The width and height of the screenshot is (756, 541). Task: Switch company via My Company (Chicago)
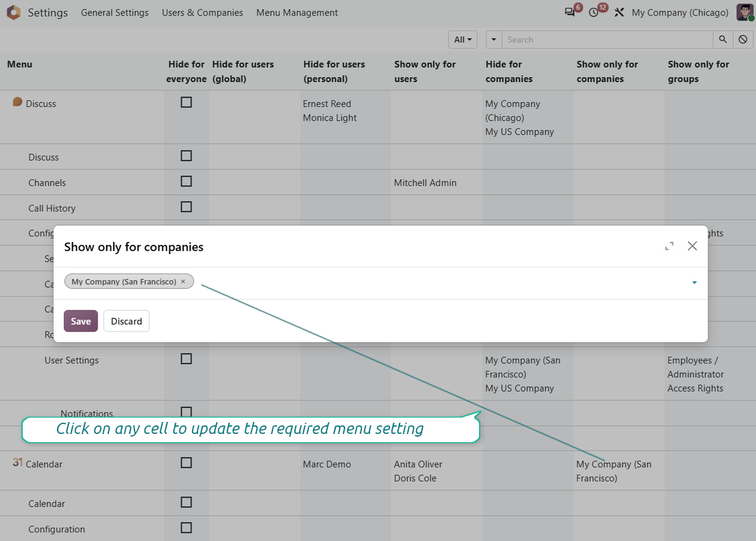pyautogui.click(x=680, y=13)
